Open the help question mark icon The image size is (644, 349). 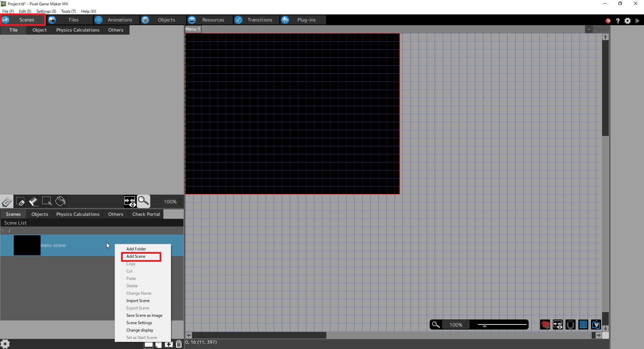pos(618,21)
